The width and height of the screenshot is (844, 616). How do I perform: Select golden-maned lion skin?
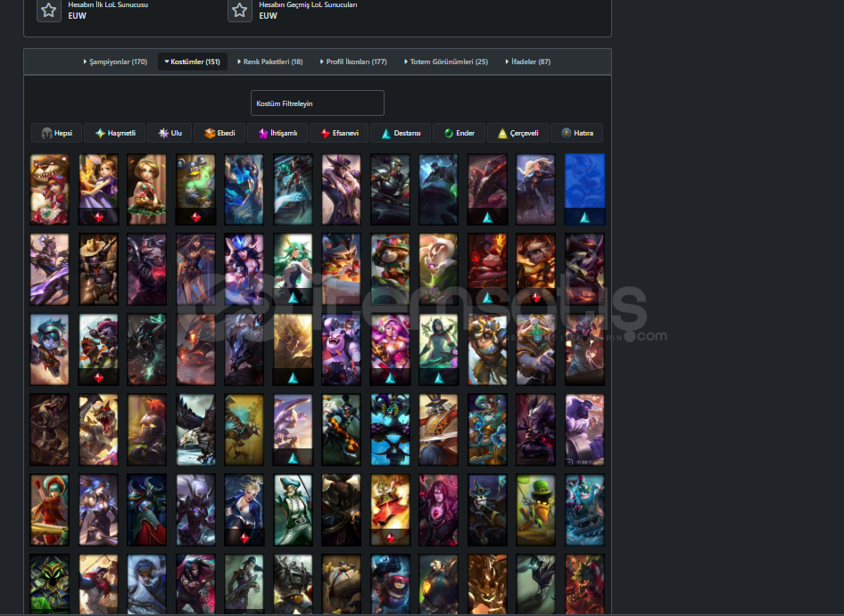point(293,349)
